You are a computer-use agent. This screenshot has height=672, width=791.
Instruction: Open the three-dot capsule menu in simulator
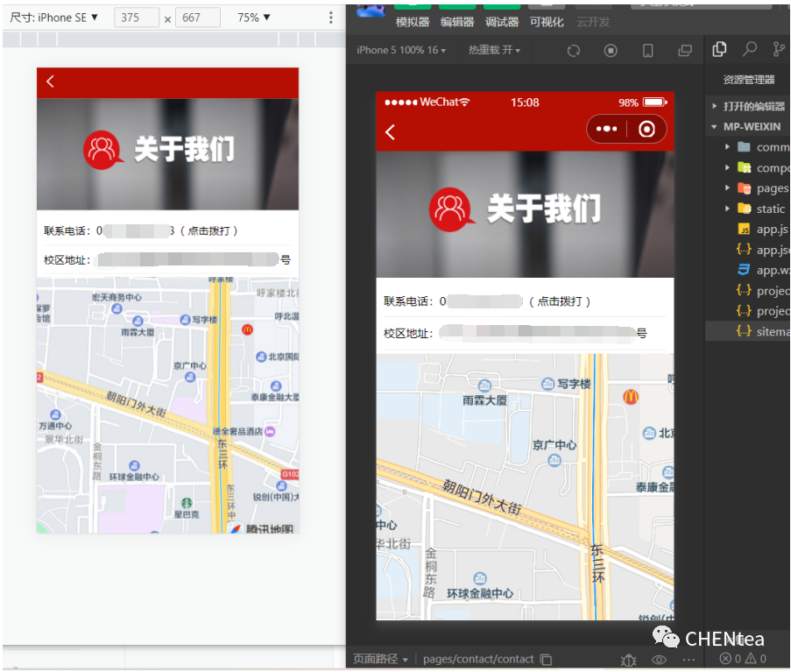click(x=606, y=129)
